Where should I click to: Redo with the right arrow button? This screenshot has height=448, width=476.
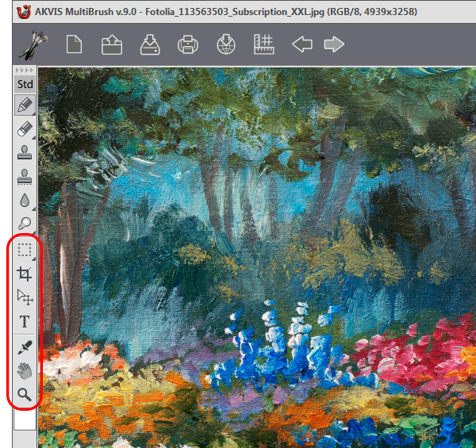[x=334, y=44]
